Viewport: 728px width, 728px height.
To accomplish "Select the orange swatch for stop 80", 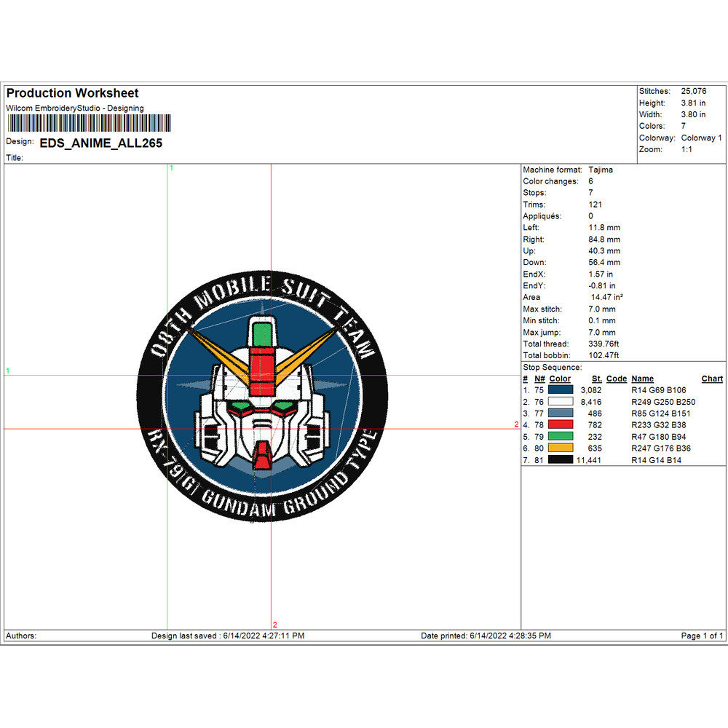I will [x=561, y=448].
